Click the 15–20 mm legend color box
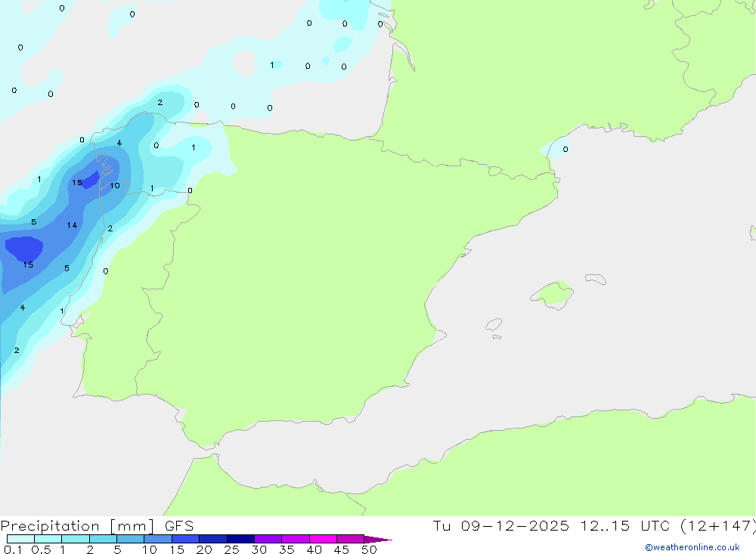 point(185,539)
